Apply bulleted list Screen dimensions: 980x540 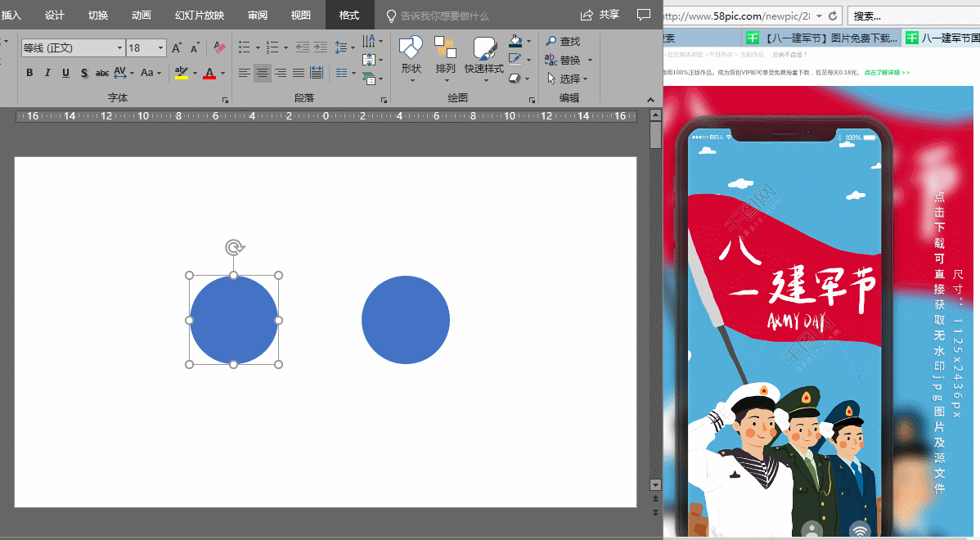click(245, 47)
